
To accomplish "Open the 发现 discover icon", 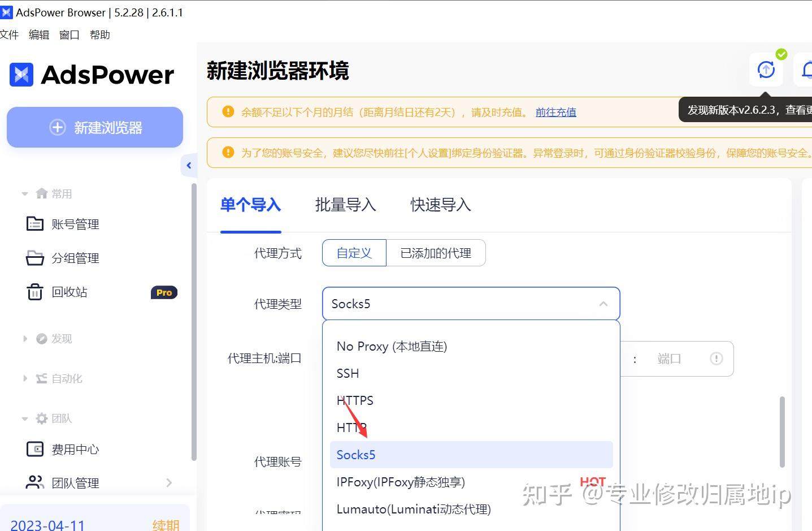I will (x=42, y=338).
